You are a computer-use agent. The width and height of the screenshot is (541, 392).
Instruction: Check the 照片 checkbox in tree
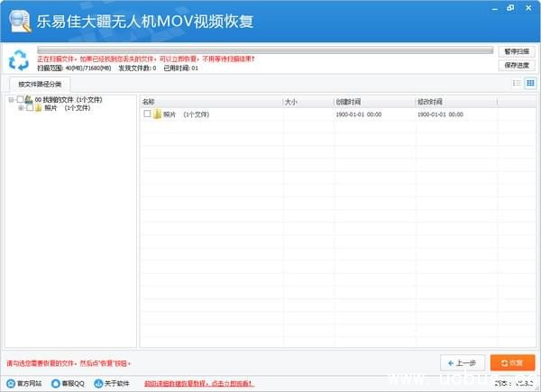30,107
